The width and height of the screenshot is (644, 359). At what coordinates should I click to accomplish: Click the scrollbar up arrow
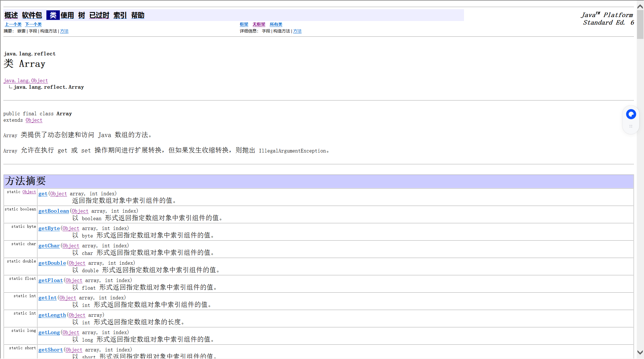pos(640,6)
